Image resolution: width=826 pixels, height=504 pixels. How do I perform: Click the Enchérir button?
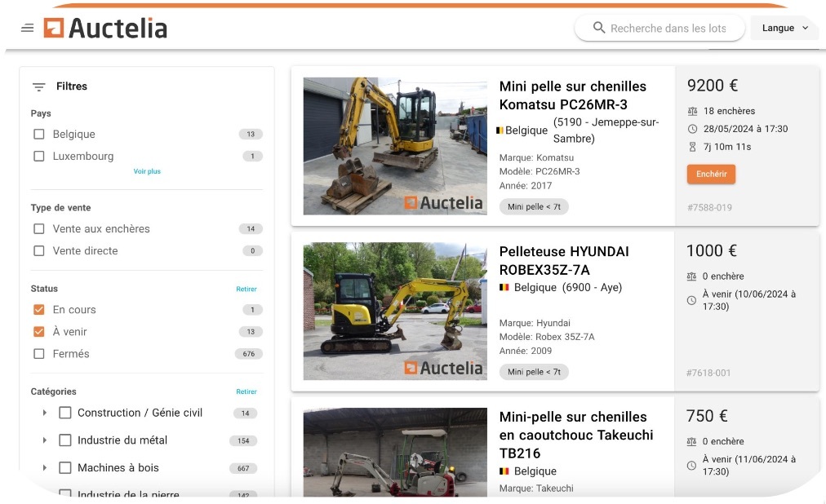coord(711,175)
